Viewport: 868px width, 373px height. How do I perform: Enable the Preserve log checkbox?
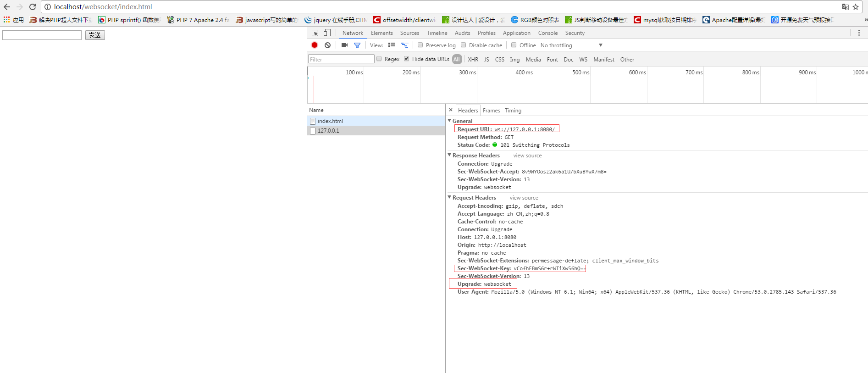pyautogui.click(x=420, y=45)
